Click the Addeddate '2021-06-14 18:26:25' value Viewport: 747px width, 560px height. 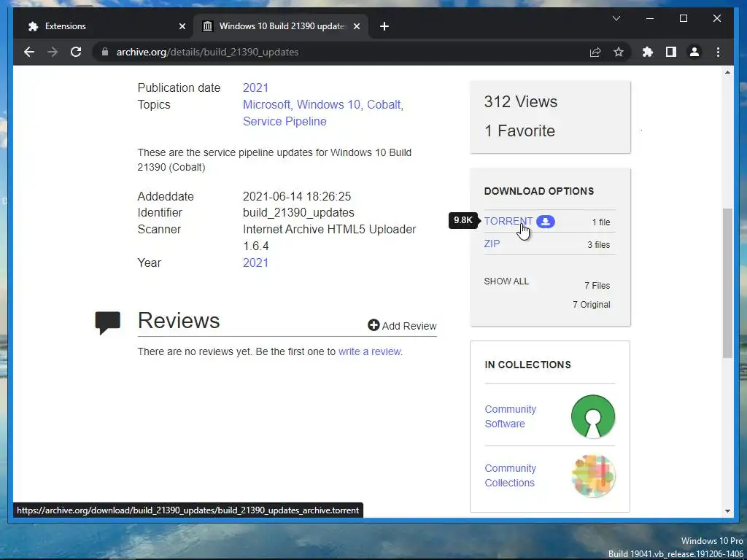coord(297,196)
